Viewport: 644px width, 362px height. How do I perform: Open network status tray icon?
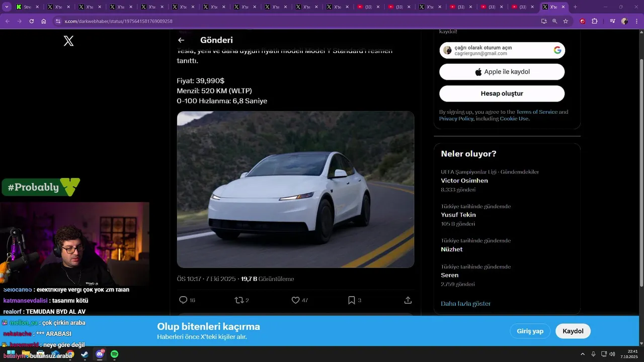coord(604,354)
